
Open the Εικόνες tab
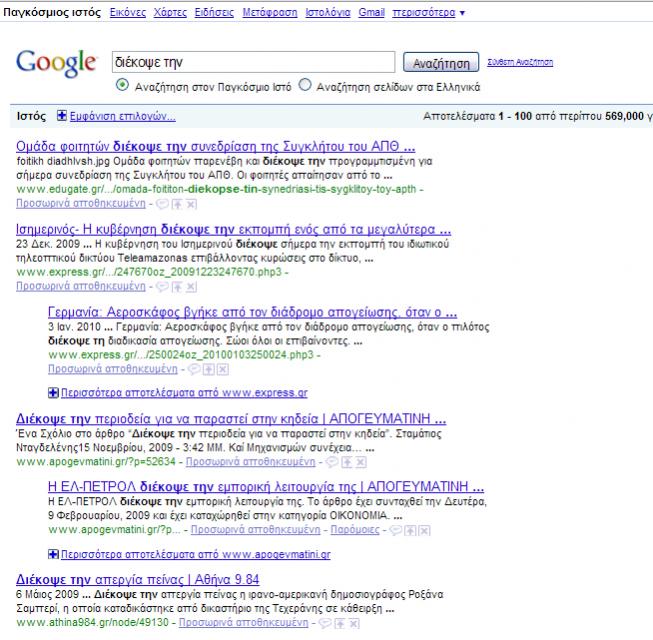[x=128, y=13]
